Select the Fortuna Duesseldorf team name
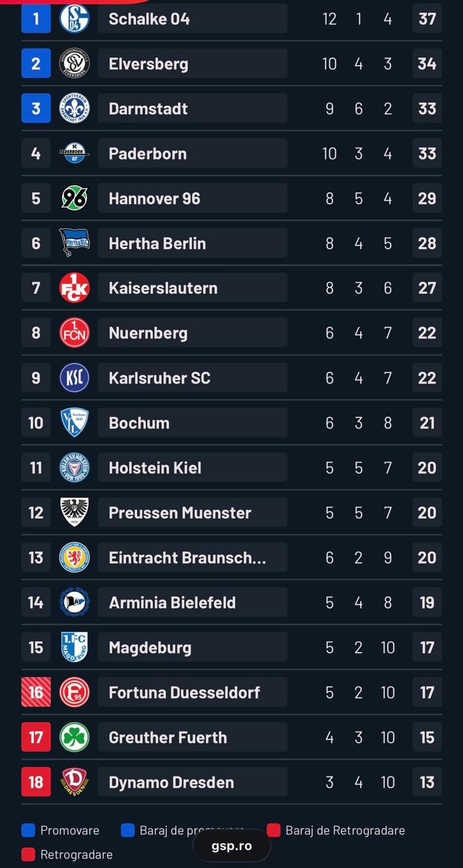Screen dimensions: 463x868 point(184,692)
